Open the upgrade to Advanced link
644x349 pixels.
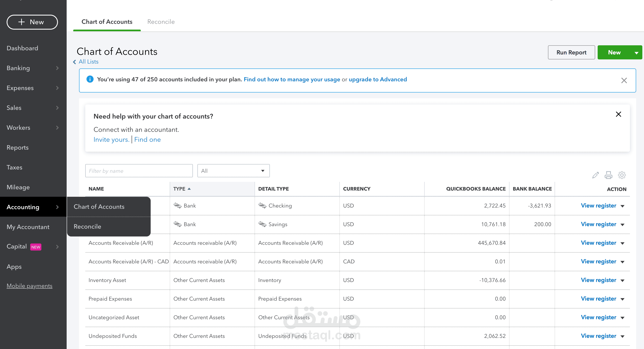(378, 79)
